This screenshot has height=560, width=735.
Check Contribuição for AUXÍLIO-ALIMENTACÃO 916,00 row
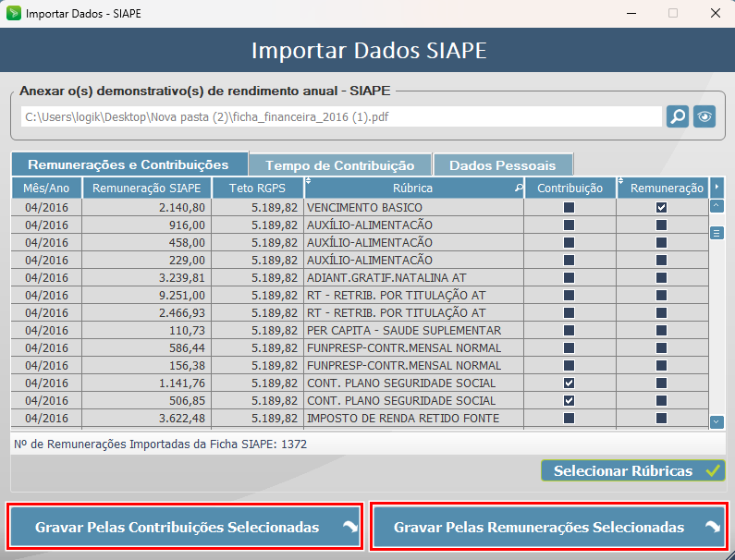pyautogui.click(x=570, y=225)
